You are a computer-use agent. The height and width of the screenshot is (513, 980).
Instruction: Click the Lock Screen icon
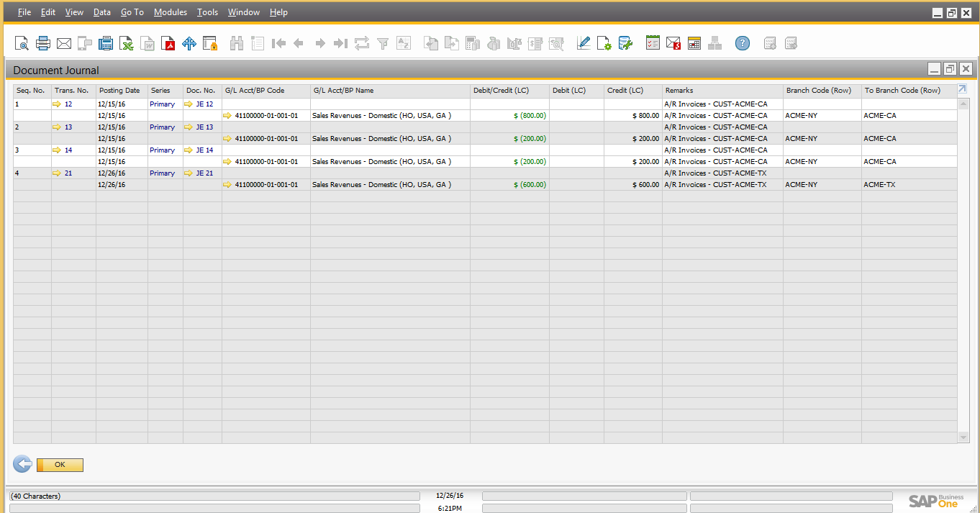[210, 44]
